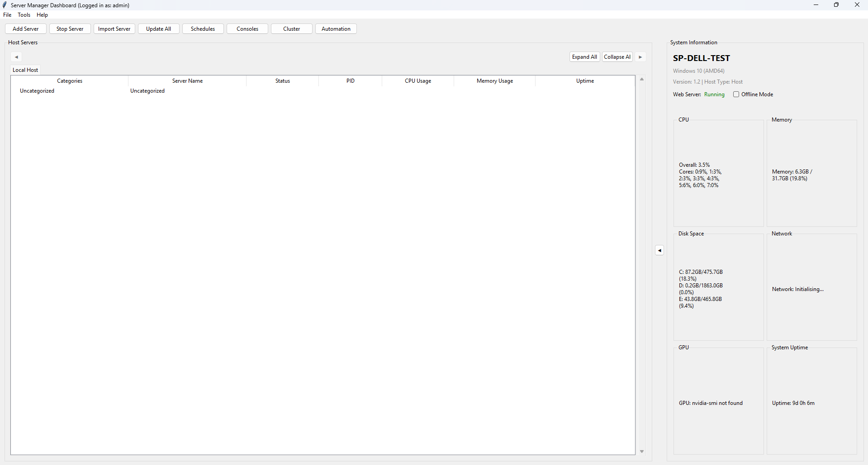Sort by Server Name column header
The width and height of the screenshot is (868, 465).
tap(187, 81)
